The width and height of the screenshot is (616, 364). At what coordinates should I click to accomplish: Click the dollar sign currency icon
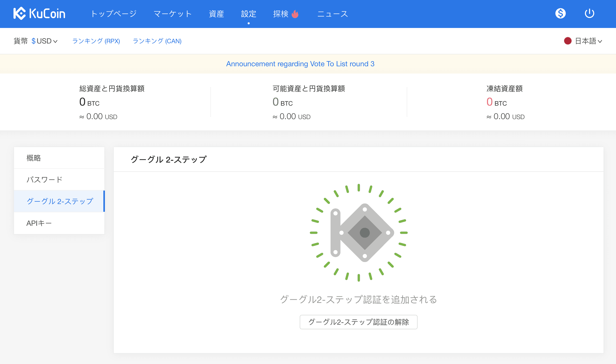coord(560,13)
